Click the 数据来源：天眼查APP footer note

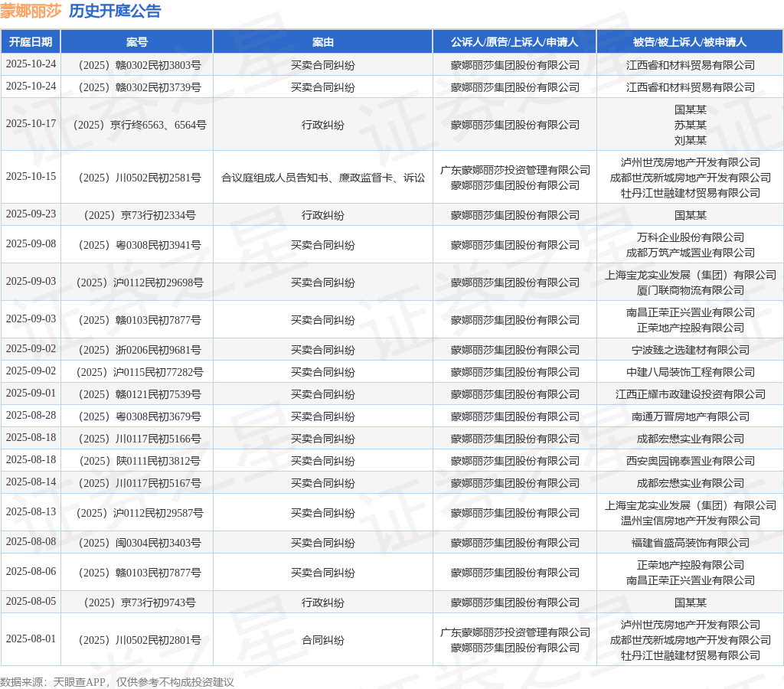pos(117,682)
